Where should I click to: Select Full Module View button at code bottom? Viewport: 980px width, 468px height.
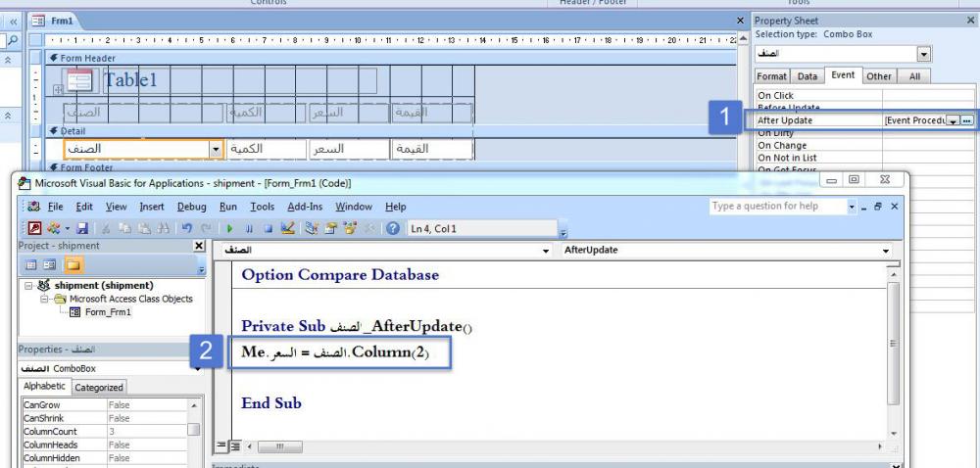[x=234, y=445]
